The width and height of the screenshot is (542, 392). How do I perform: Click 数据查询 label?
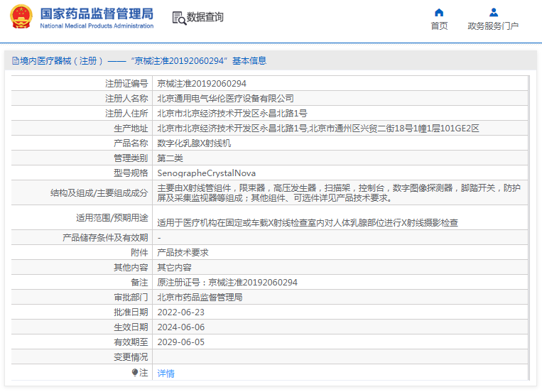tap(205, 17)
